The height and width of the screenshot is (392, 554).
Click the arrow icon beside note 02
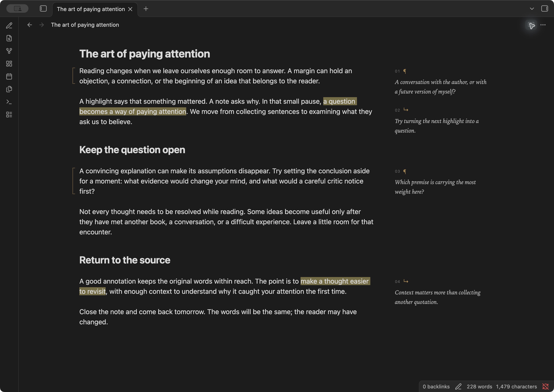[406, 110]
